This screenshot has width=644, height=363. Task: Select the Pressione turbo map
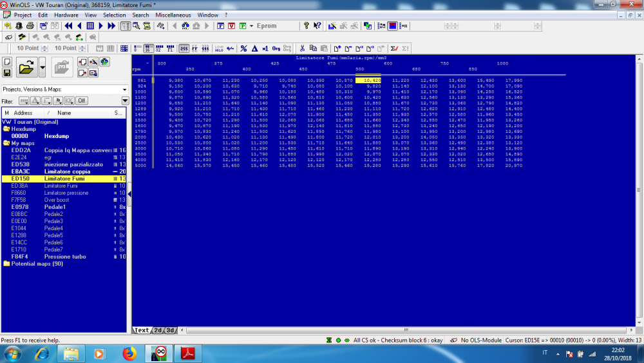coord(64,257)
